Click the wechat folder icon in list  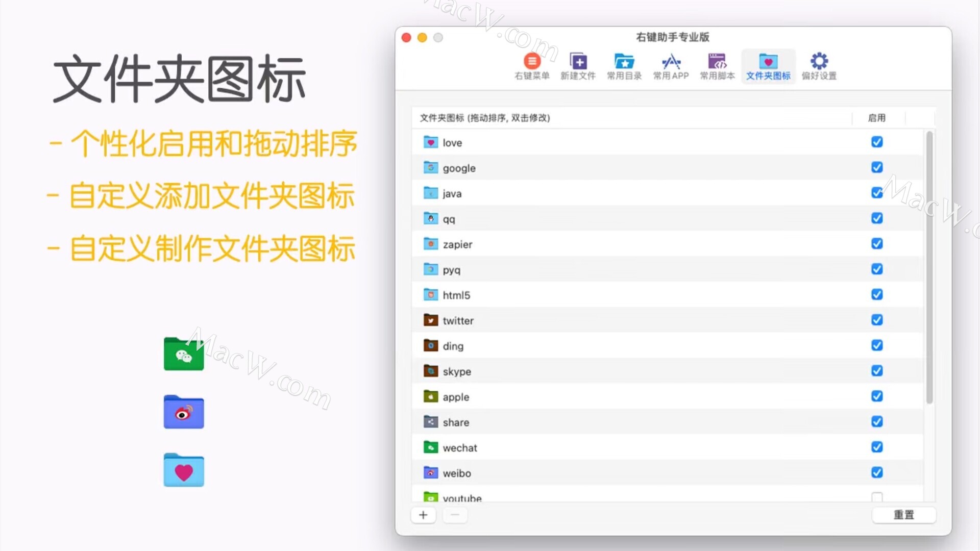(x=431, y=447)
